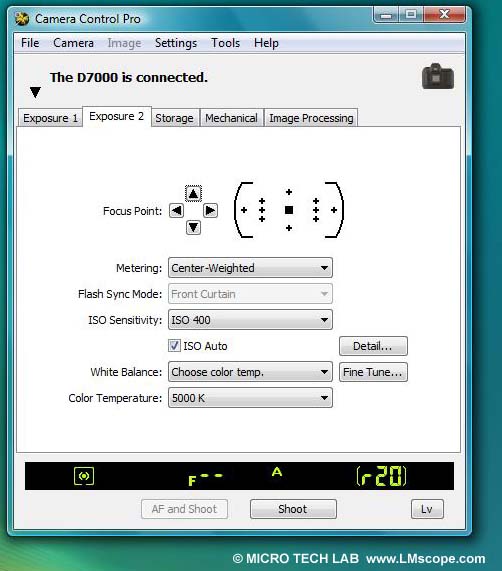Select the top center focus point cross
Image resolution: width=502 pixels, height=571 pixels.
[289, 192]
